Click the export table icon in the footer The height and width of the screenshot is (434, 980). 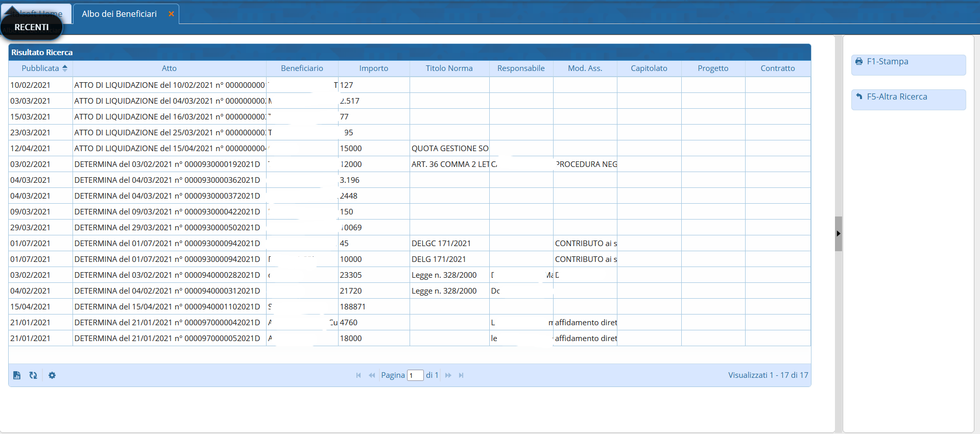17,375
